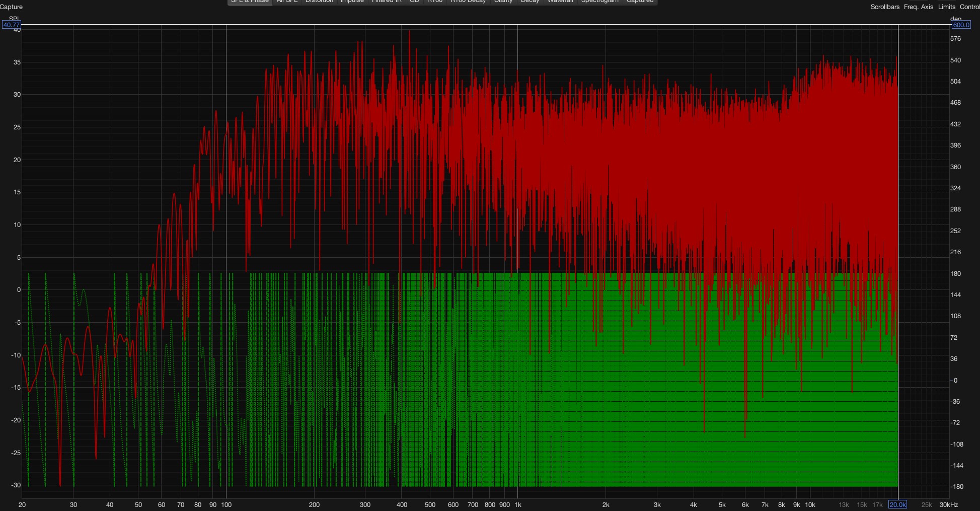Screen dimensions: 980x511
Task: Click the 40.77 SPL upper limit field
Action: coord(11,25)
